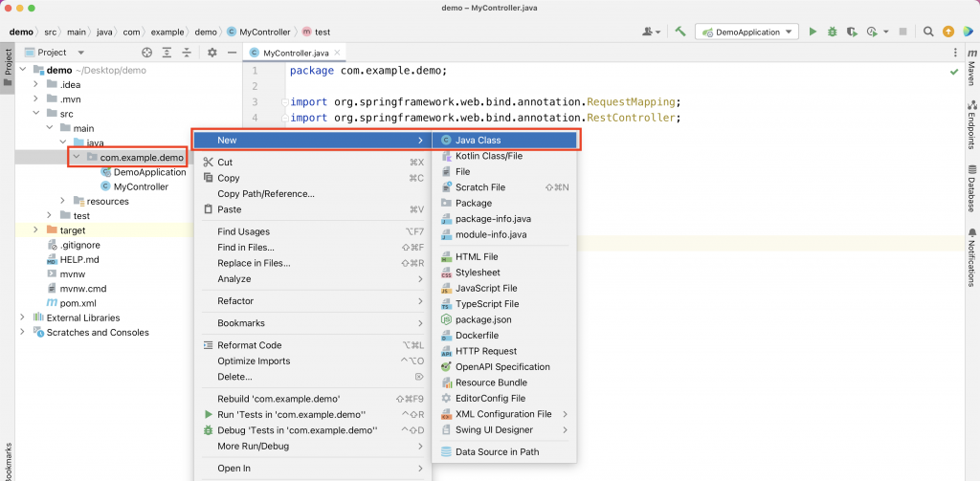This screenshot has height=481, width=980.
Task: Click the orange update arrow icon
Action: click(948, 32)
